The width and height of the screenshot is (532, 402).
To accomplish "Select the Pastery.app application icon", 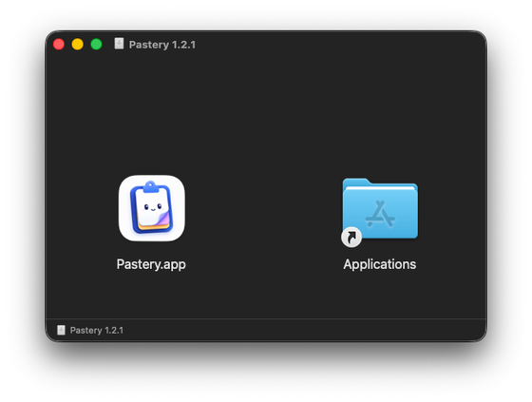I will 152,208.
